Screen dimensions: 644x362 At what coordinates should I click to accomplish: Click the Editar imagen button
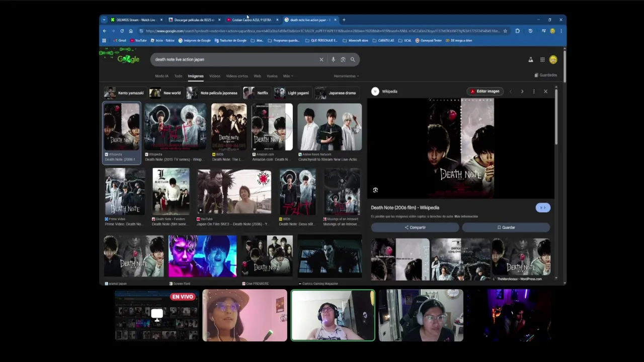[485, 91]
